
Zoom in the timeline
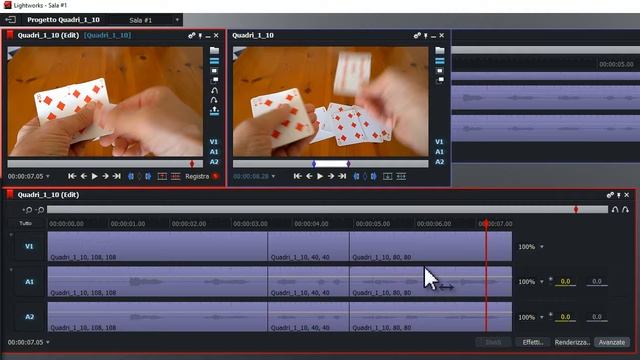(27, 210)
